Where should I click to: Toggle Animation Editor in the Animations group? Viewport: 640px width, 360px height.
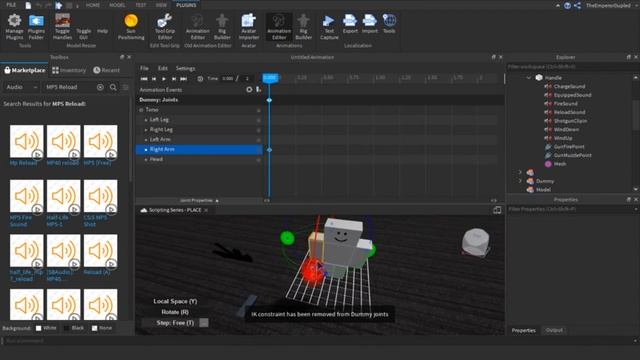[279, 27]
